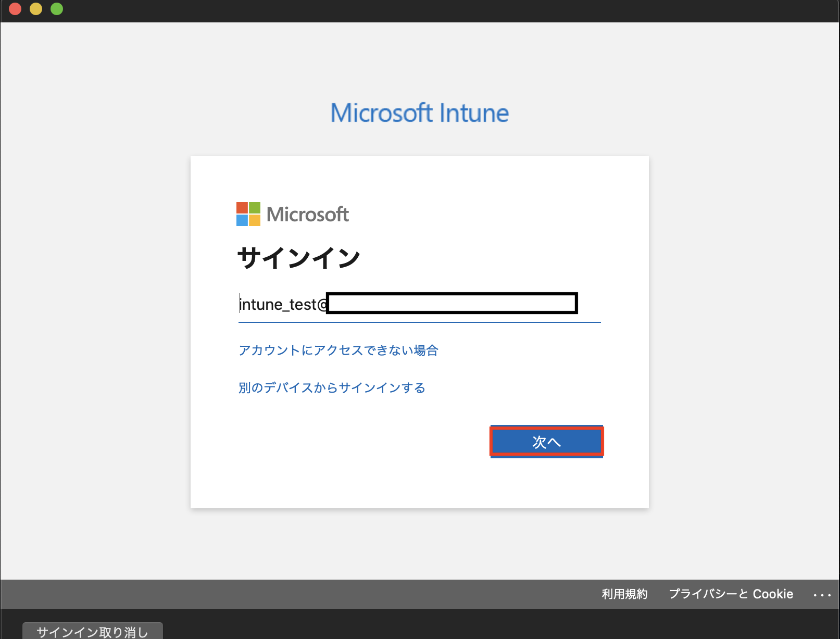The width and height of the screenshot is (840, 639).
Task: Maximize window with green button
Action: pyautogui.click(x=57, y=9)
